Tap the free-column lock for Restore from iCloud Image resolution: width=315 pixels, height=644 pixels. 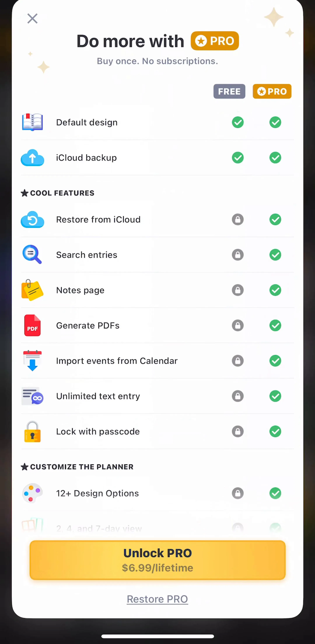pyautogui.click(x=238, y=219)
